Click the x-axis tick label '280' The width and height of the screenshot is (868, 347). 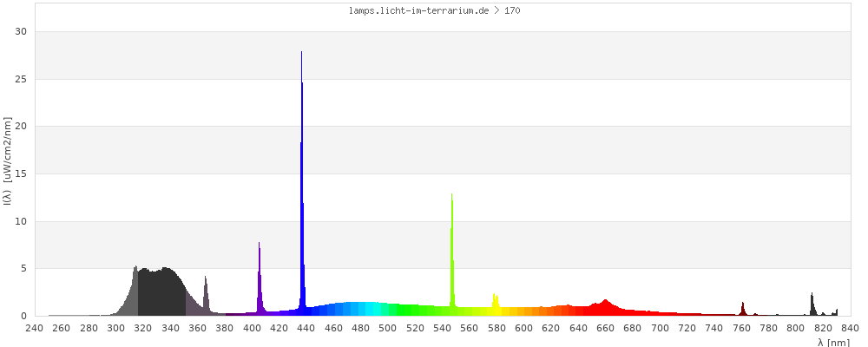pyautogui.click(x=89, y=328)
